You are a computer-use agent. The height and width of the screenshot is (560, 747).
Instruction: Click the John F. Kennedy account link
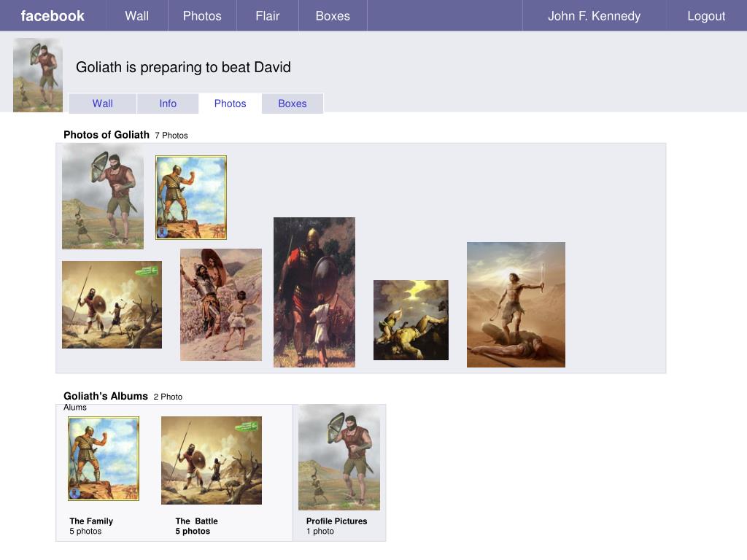tap(594, 16)
